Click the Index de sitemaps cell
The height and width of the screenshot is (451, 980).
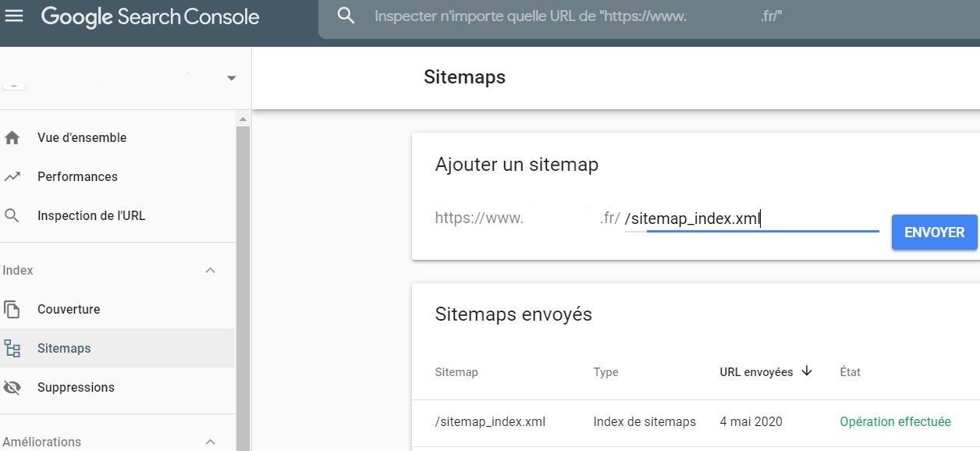644,421
